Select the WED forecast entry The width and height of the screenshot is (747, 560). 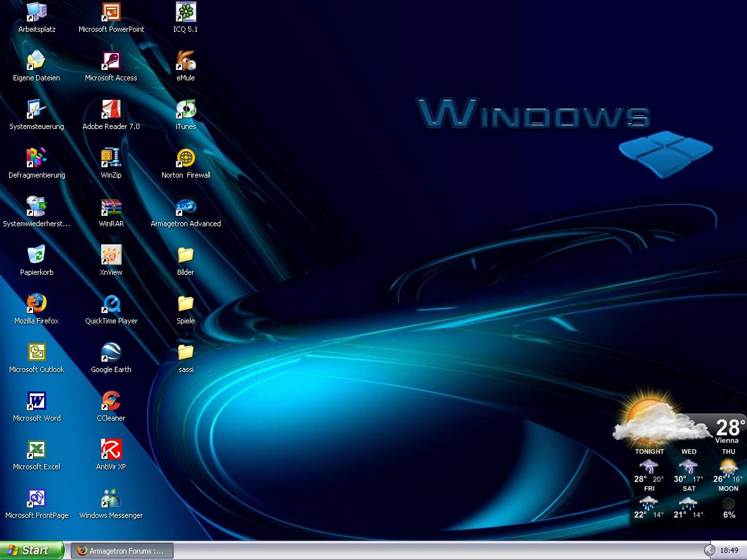click(x=689, y=466)
